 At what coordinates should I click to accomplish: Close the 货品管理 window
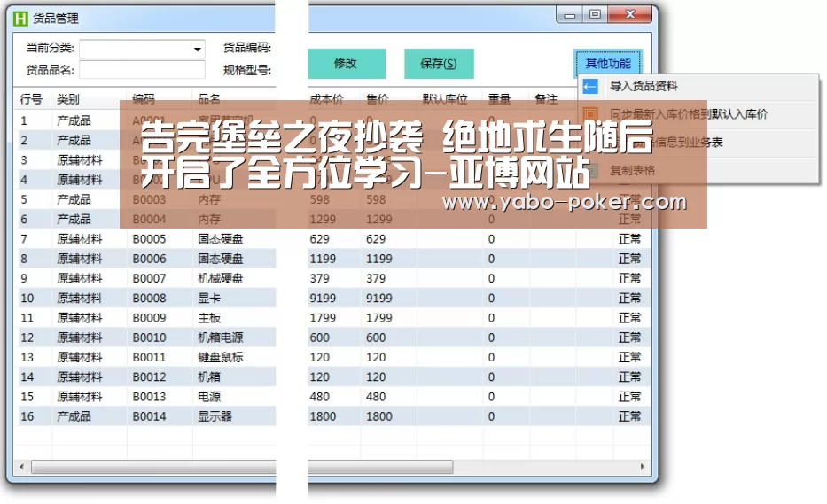pyautogui.click(x=629, y=15)
